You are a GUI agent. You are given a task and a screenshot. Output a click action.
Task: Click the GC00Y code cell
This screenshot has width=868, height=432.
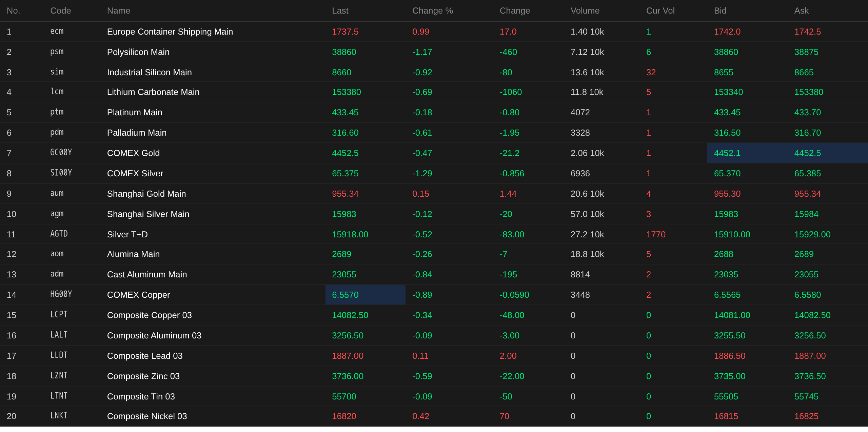click(61, 153)
